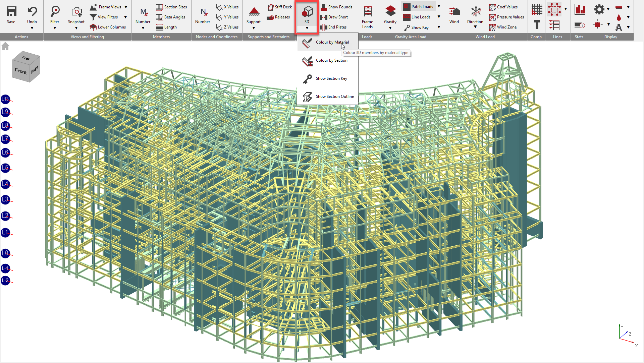Expand the wind Direction dropdown arrow

point(476,27)
